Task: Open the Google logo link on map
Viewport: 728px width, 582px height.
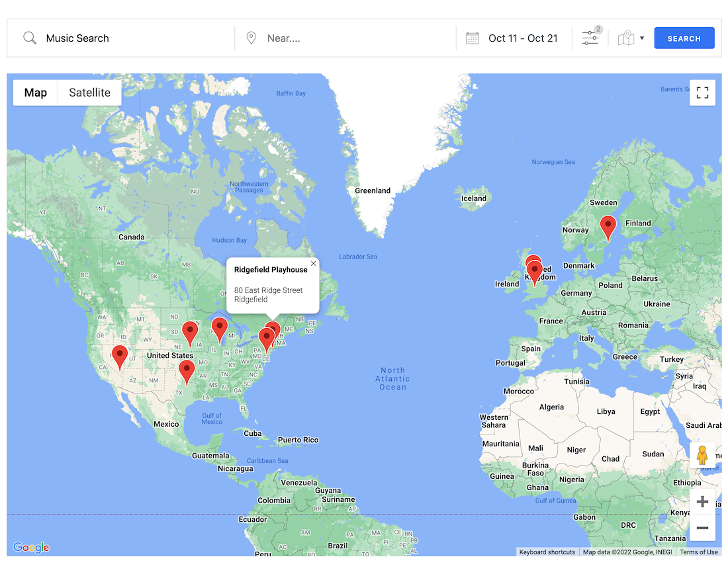Action: click(31, 548)
